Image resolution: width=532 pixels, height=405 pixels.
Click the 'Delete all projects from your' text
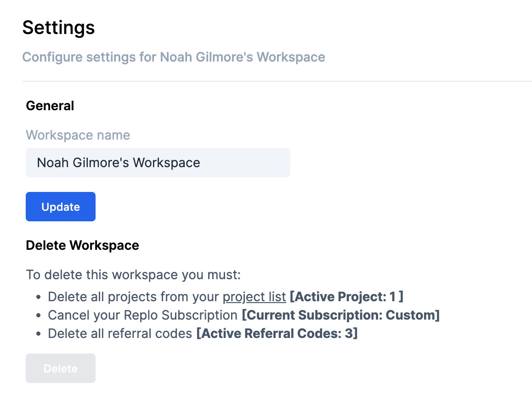coord(133,297)
